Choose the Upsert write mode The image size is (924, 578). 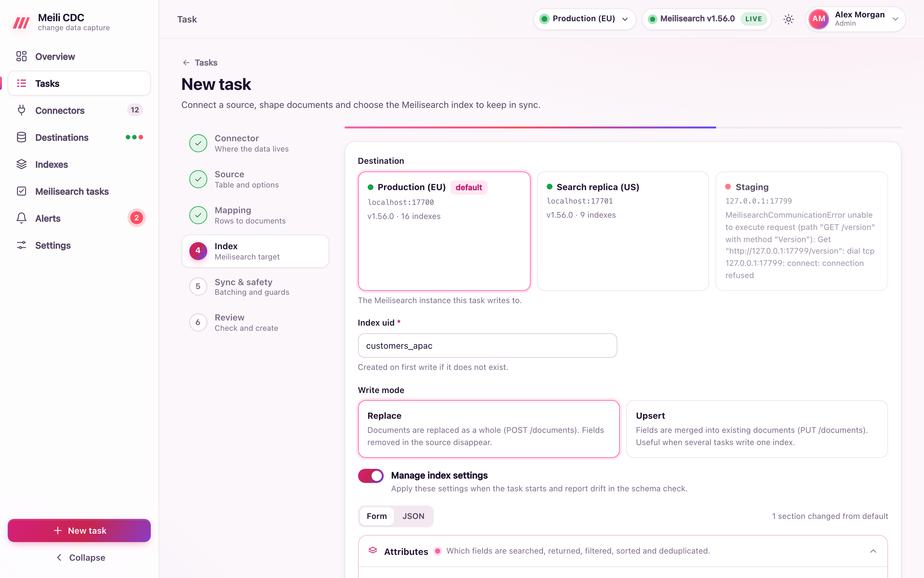click(x=757, y=429)
